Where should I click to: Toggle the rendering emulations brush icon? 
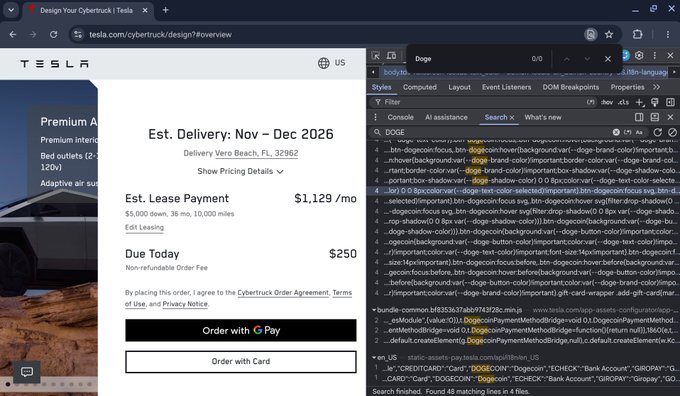coord(654,102)
